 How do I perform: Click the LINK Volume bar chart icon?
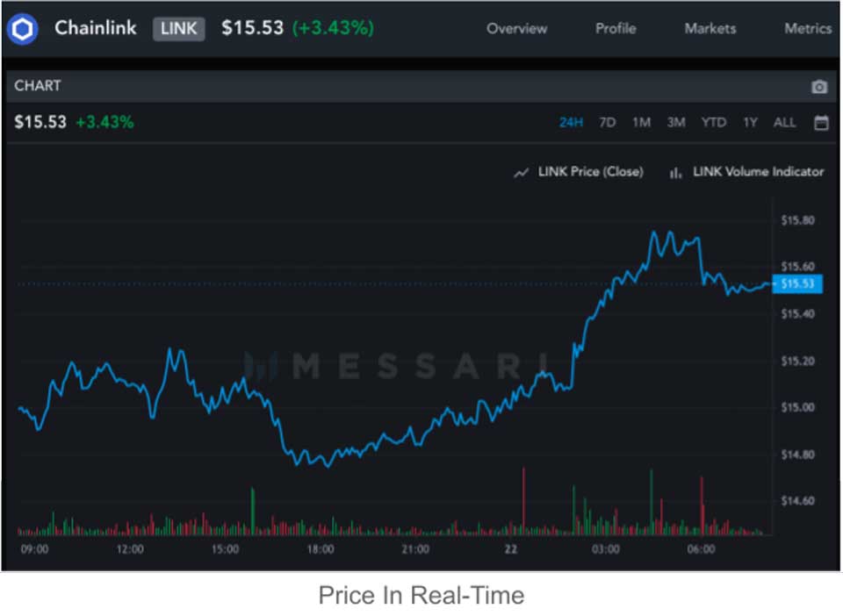(675, 172)
